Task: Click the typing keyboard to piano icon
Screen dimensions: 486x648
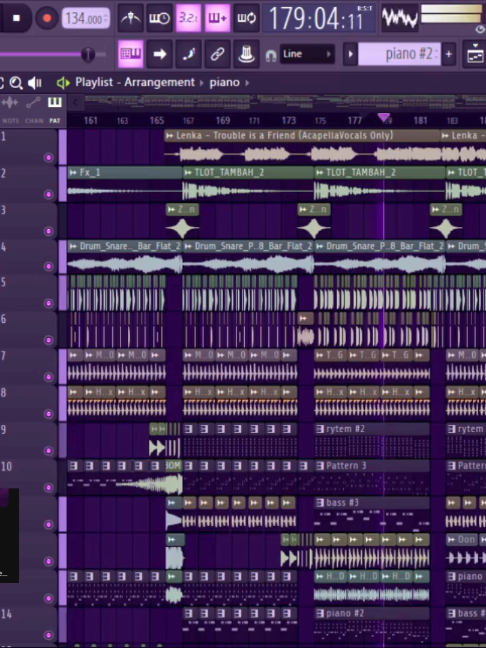Action: 131,54
